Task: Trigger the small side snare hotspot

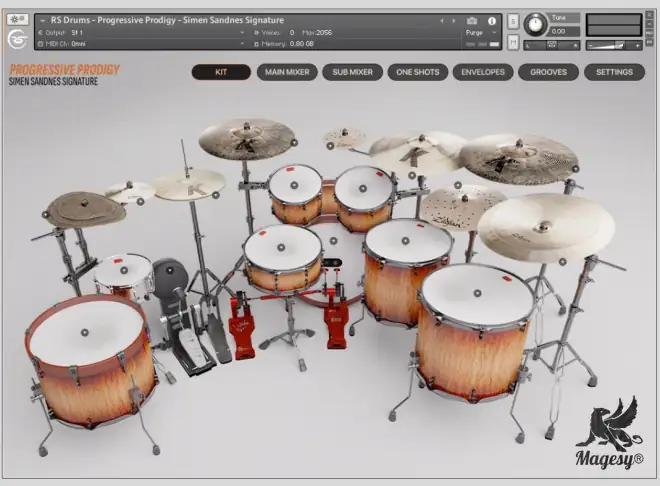Action: click(x=124, y=270)
